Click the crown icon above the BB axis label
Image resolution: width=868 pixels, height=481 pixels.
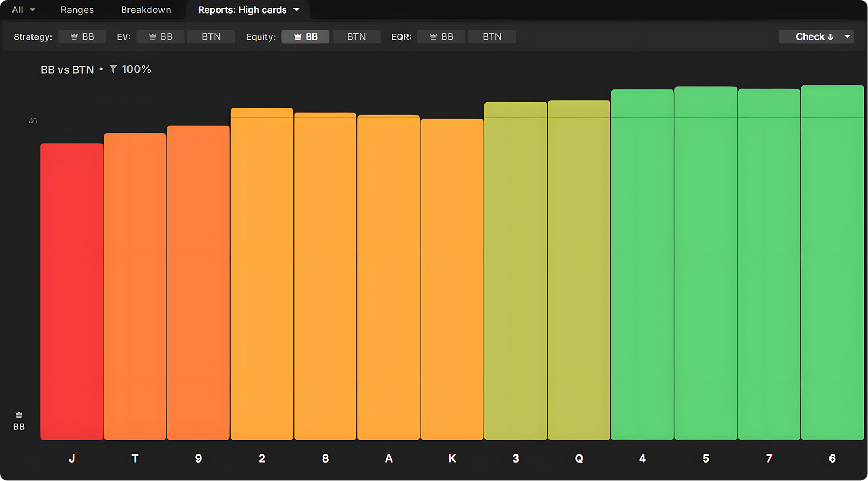pos(19,414)
